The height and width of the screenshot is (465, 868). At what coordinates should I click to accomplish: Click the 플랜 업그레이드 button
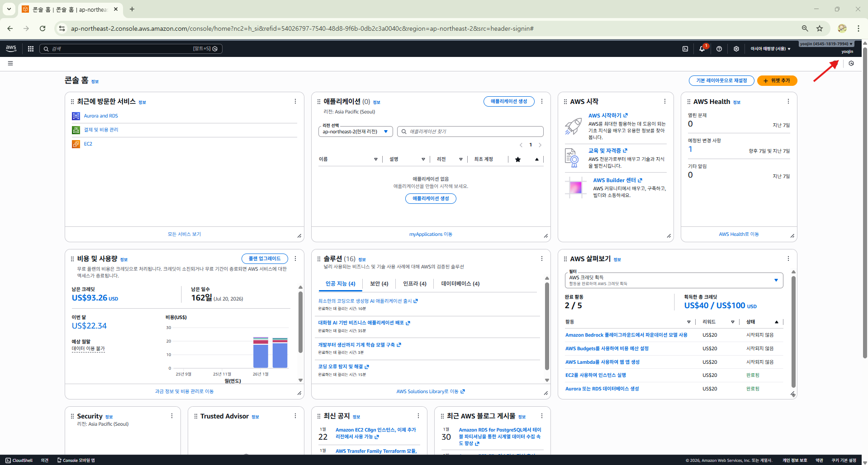[x=265, y=258]
